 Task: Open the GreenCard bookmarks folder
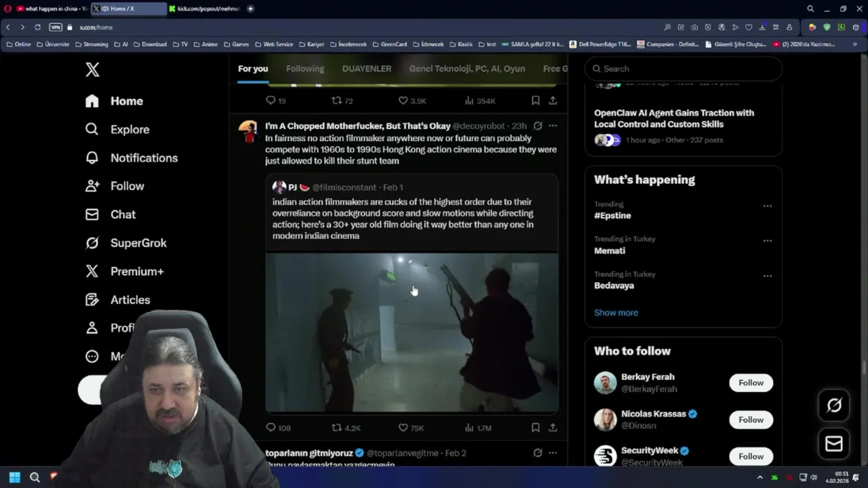(x=390, y=44)
